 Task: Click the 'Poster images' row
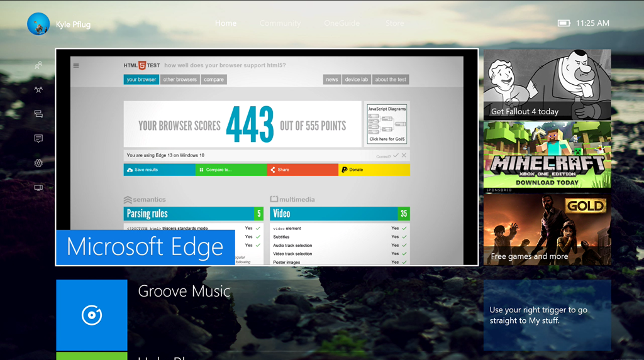tap(340, 262)
